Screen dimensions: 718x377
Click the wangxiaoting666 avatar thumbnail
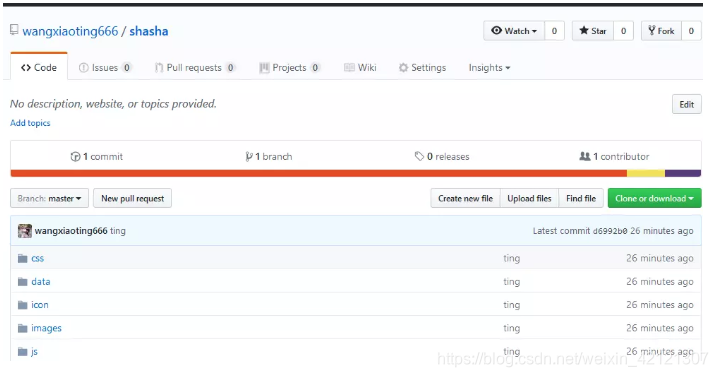(25, 231)
